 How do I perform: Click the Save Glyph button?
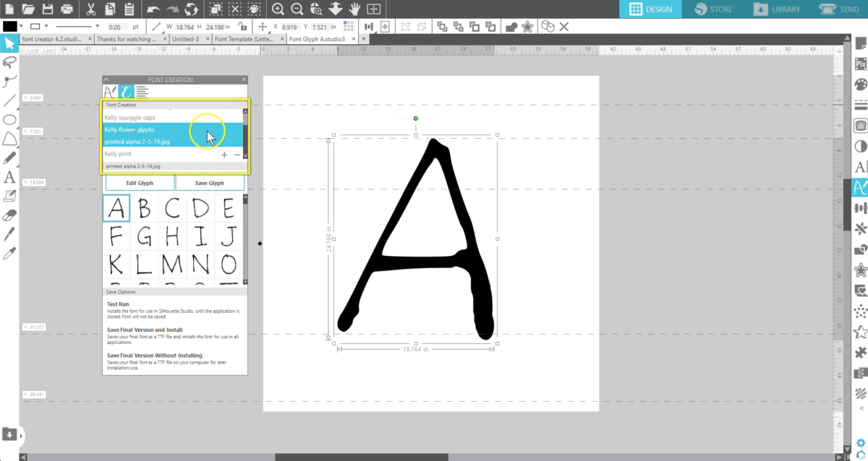click(210, 183)
